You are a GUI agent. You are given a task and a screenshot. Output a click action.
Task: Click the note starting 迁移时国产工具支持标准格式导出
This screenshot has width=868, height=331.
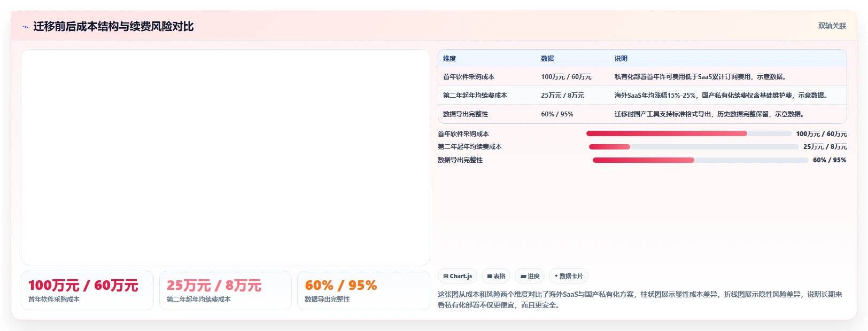tap(710, 114)
